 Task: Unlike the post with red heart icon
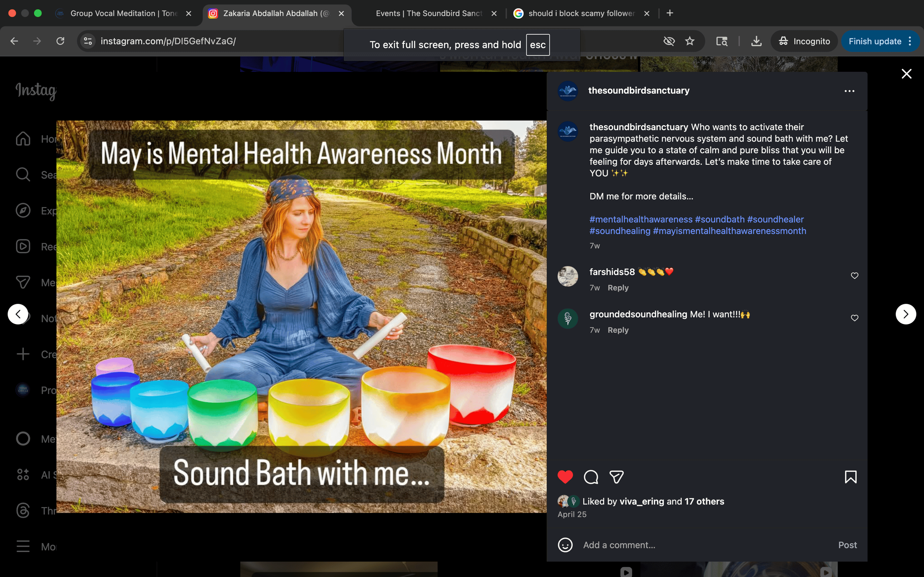[x=565, y=477]
